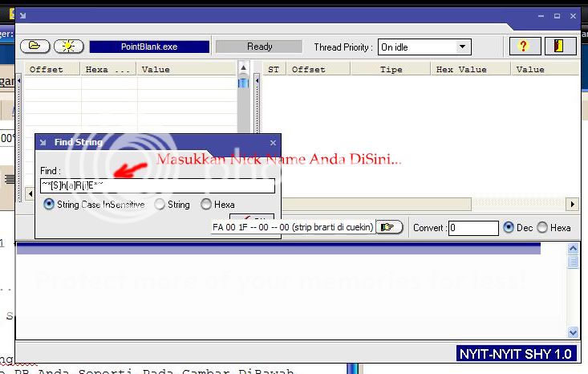Click the PointBlank.exe process label
Viewport: 588px width, 374px height.
(x=148, y=47)
